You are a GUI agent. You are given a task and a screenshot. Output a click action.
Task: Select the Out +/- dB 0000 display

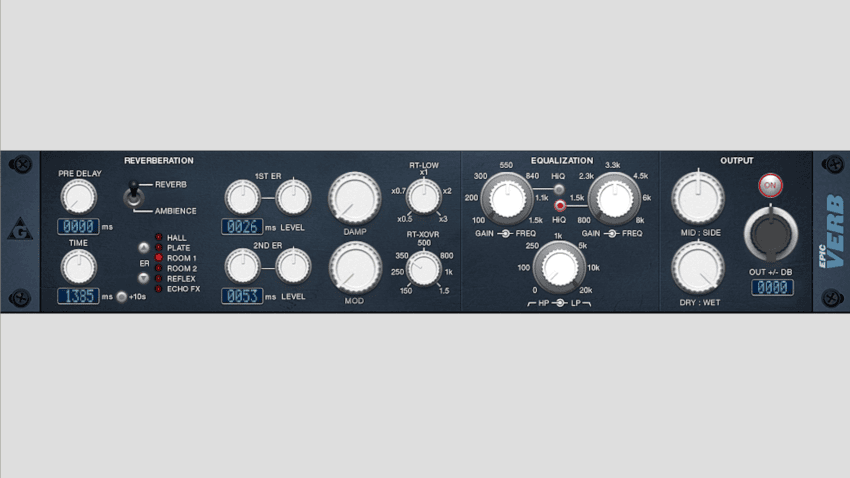[772, 287]
